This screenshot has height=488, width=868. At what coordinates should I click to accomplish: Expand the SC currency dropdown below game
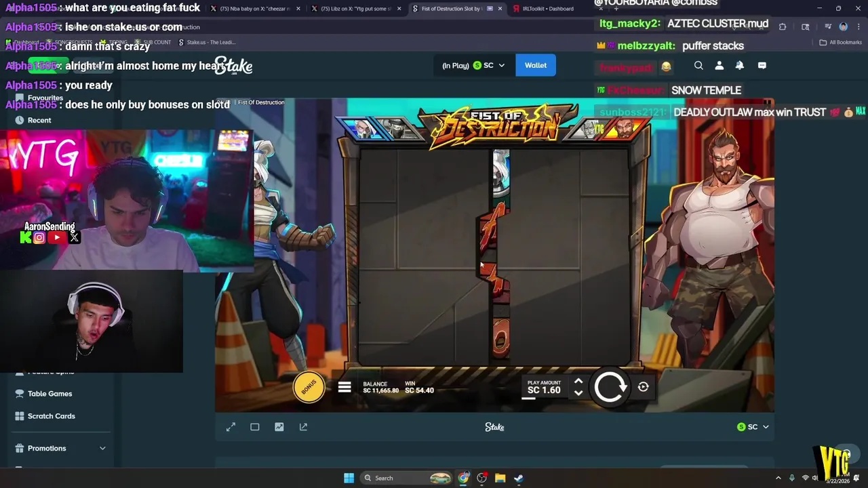point(753,427)
